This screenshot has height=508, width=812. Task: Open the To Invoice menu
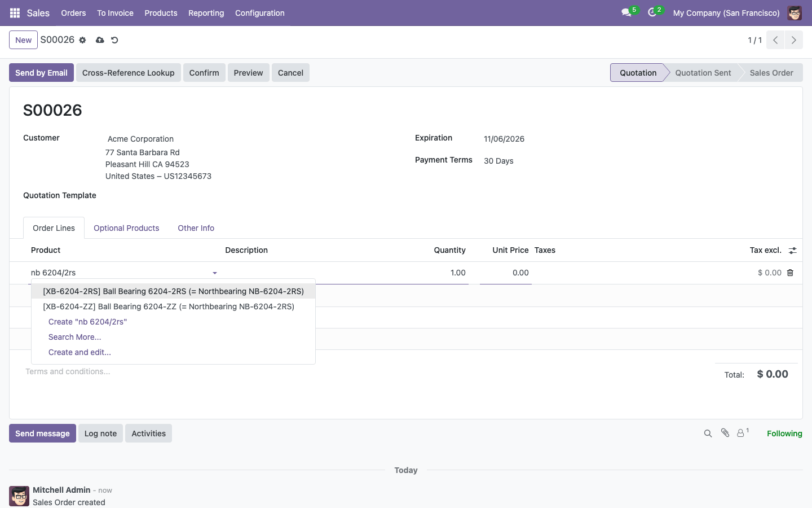pyautogui.click(x=115, y=13)
